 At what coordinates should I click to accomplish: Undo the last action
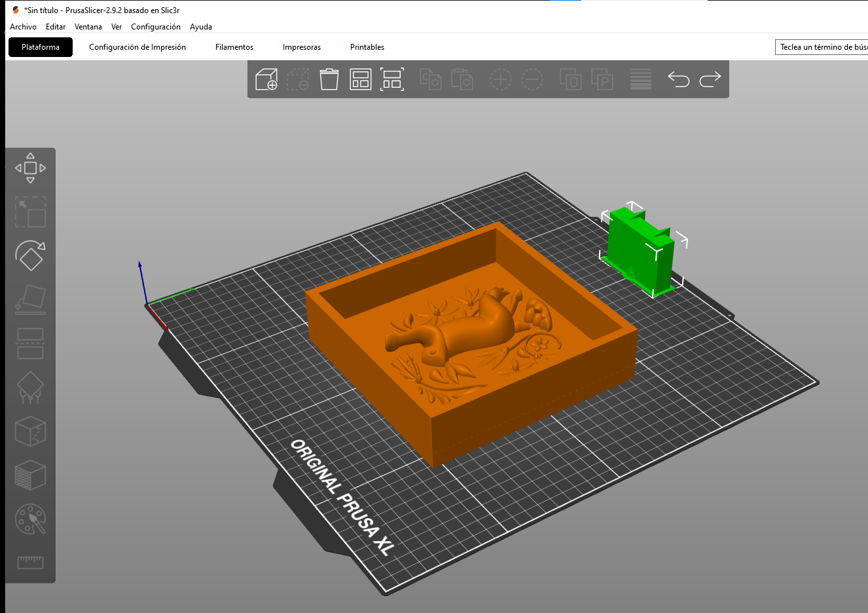pyautogui.click(x=678, y=80)
